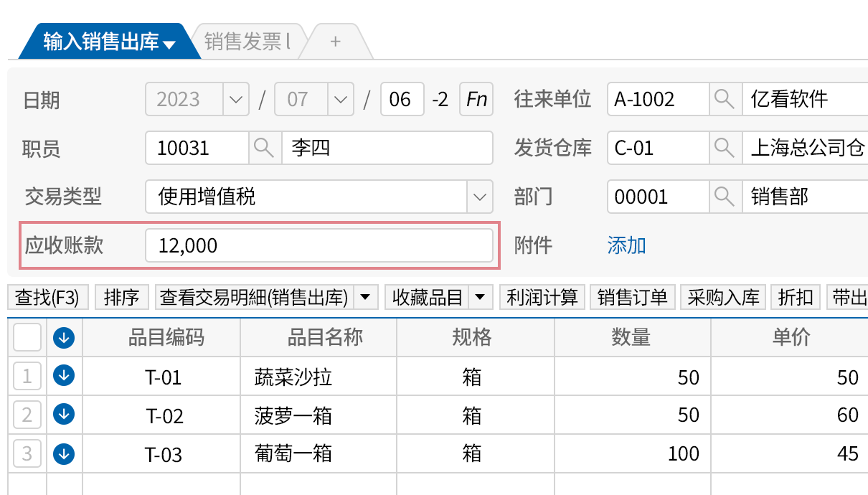The image size is (868, 495).
Task: Click the 利润计算 toolbar button
Action: pos(542,297)
